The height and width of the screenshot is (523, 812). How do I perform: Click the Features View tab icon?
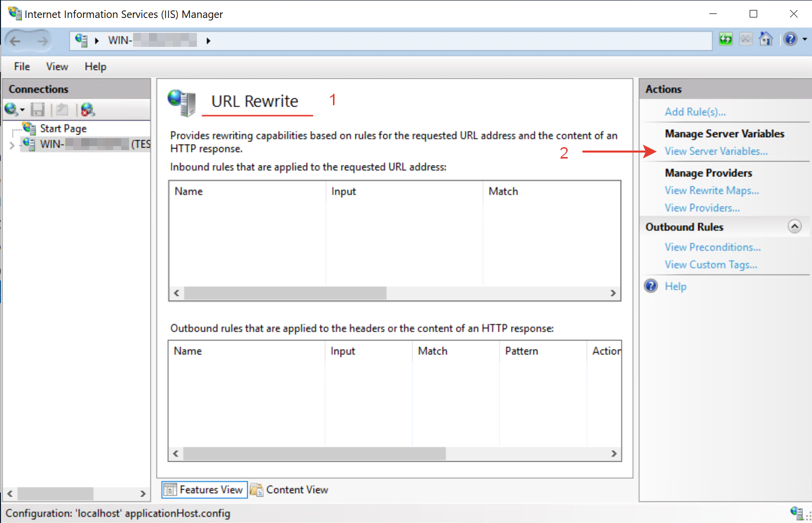pos(170,490)
